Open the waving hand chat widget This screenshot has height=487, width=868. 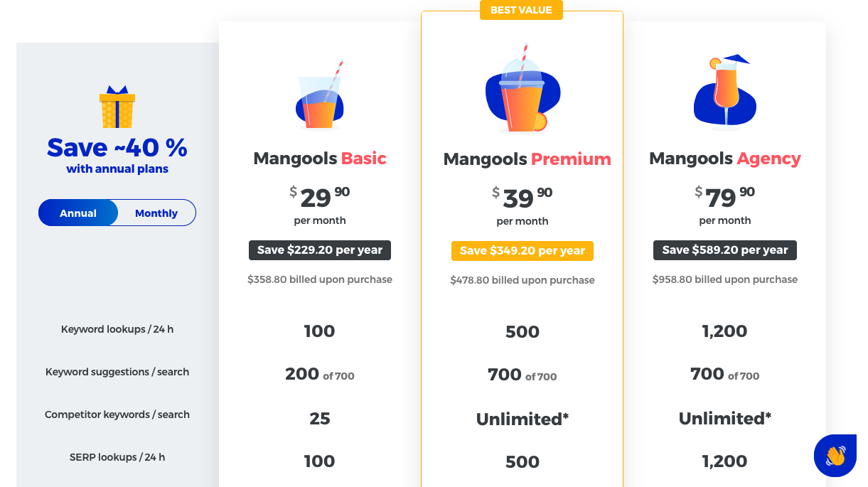coord(835,455)
